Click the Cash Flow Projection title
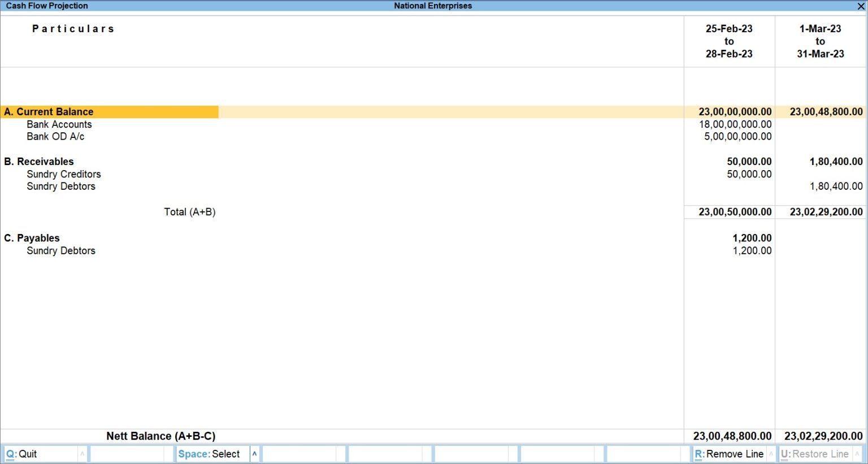Screen dimensions: 868x464 click(x=47, y=6)
